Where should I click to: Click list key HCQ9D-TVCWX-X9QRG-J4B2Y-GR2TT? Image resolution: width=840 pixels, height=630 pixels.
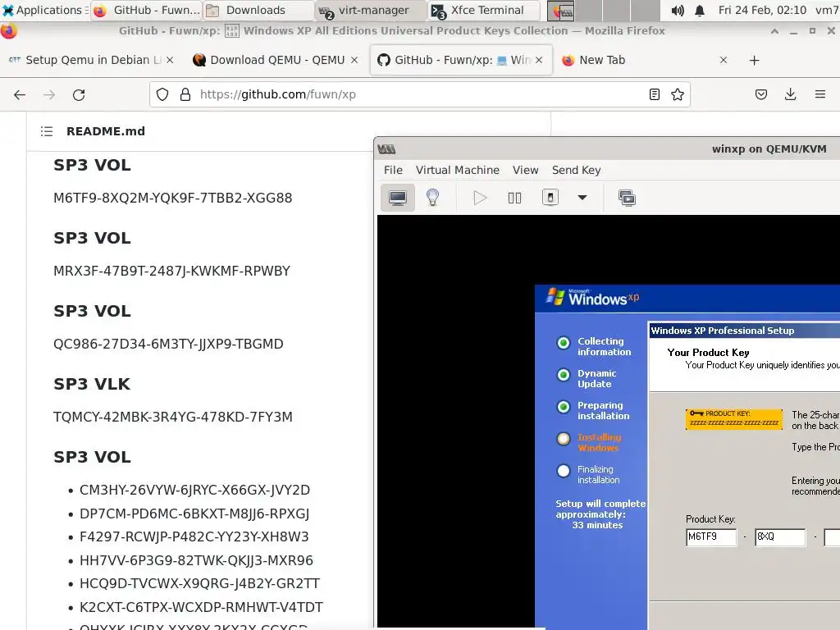tap(199, 583)
